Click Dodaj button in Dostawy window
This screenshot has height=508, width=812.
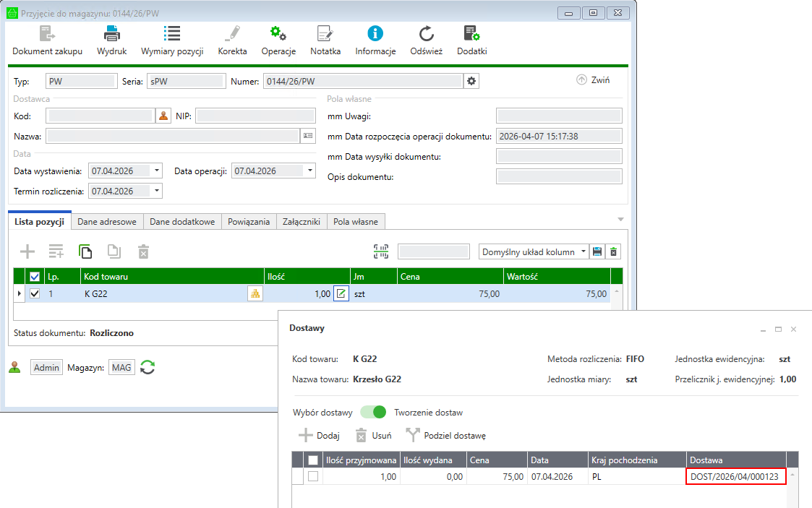[319, 435]
